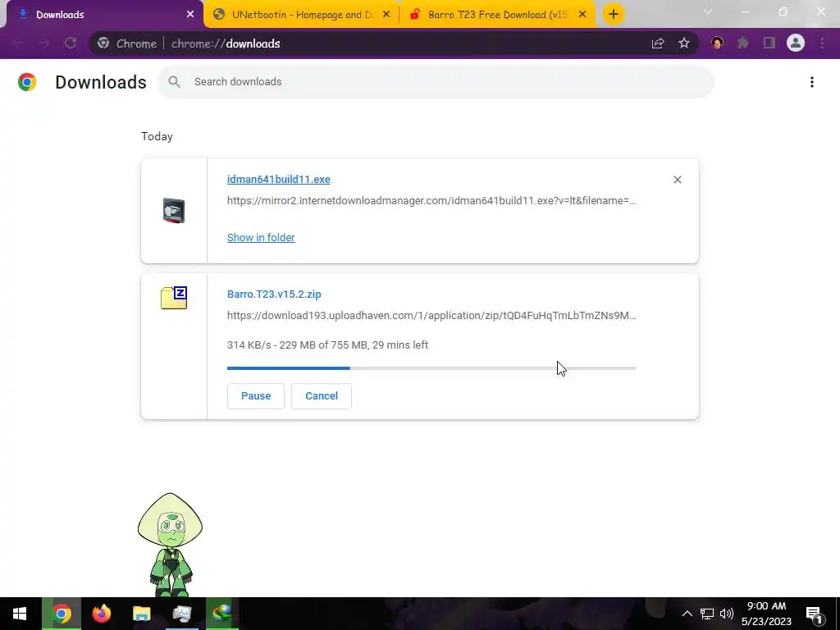Click the uploadhaven source URL
Image resolution: width=840 pixels, height=630 pixels.
[x=431, y=315]
